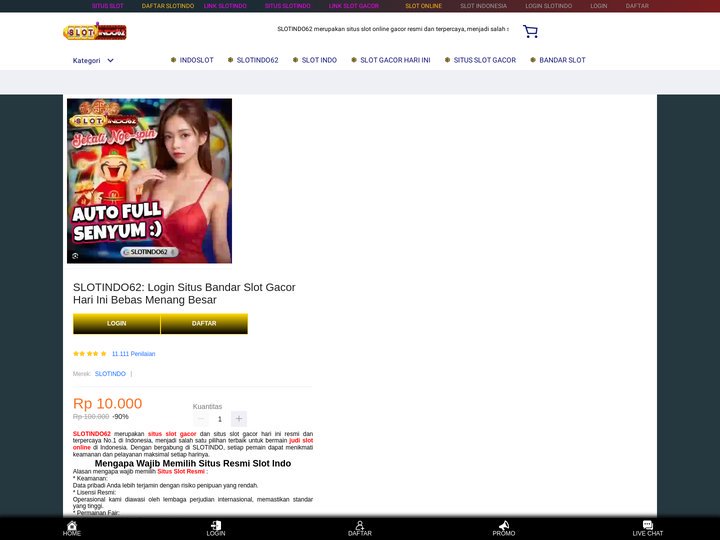Click zoom icon on product image
This screenshot has width=720, height=540.
tap(75, 256)
